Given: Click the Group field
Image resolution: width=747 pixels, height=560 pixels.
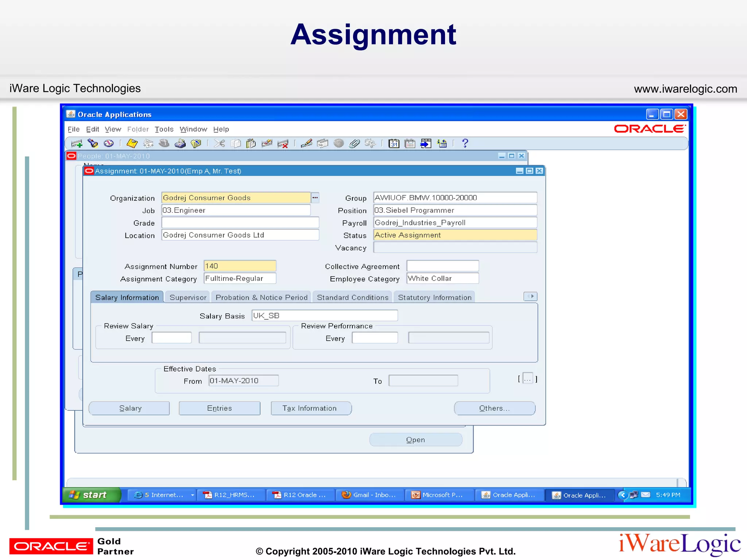Looking at the screenshot, I should point(455,198).
